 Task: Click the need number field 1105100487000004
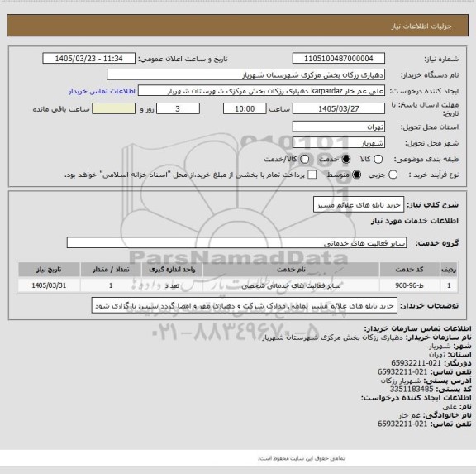coord(339,59)
